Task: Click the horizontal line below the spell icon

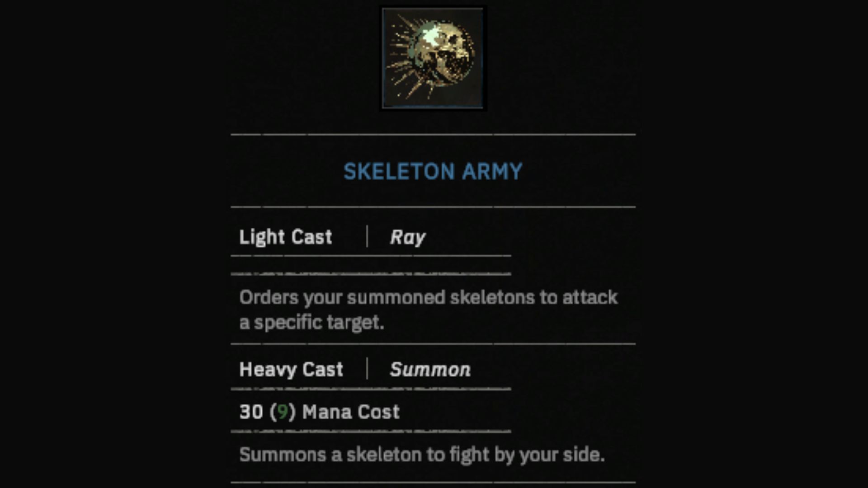Action: click(433, 135)
